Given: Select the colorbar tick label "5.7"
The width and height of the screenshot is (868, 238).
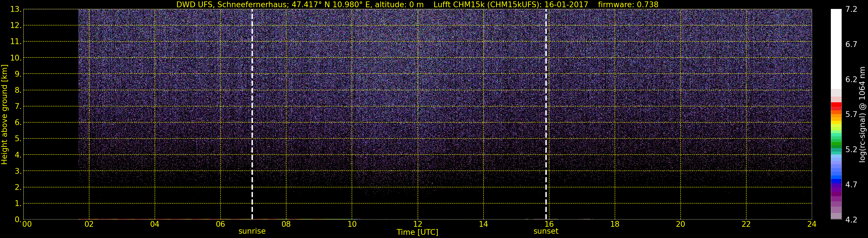Looking at the screenshot, I should point(851,114).
